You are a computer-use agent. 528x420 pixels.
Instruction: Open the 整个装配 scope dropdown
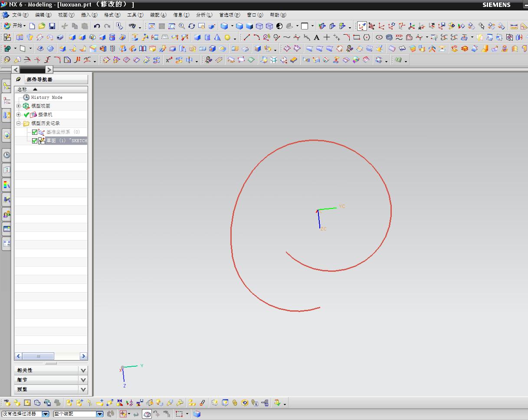(x=99, y=414)
